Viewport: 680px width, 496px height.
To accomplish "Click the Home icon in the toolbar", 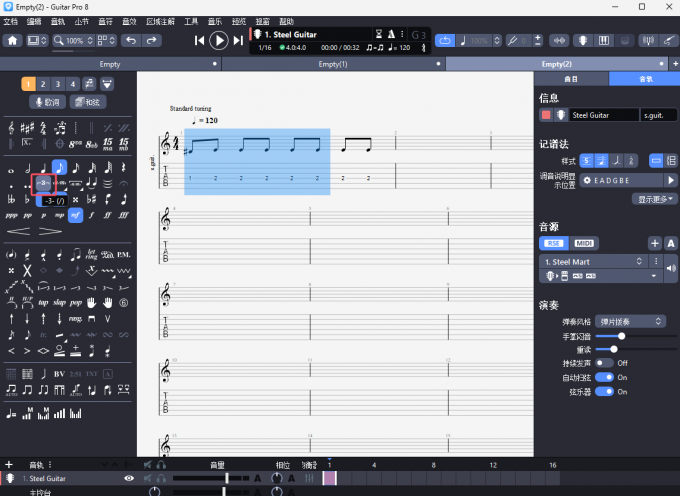I will click(13, 40).
